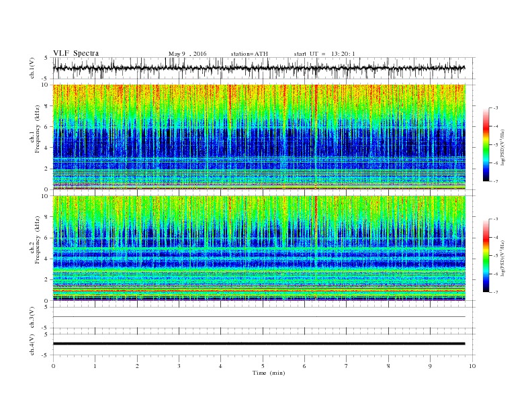Viewport: 532px width, 411px height.
Task: Click the "8" tick on ch.1 frequency axis
Action: 46,106
